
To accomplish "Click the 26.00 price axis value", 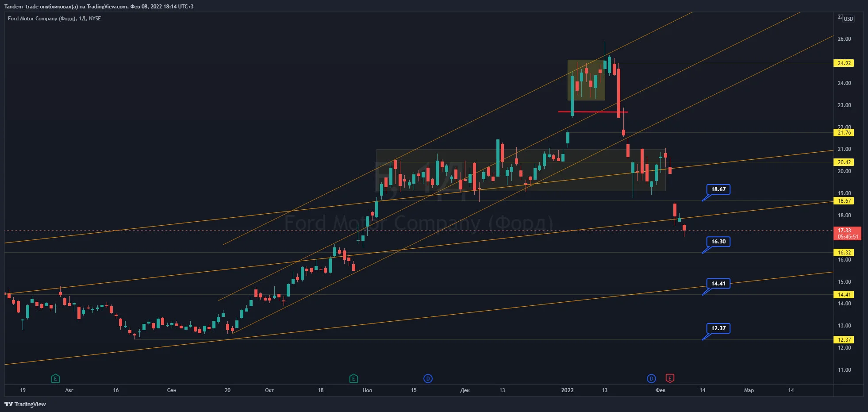I will click(x=844, y=39).
